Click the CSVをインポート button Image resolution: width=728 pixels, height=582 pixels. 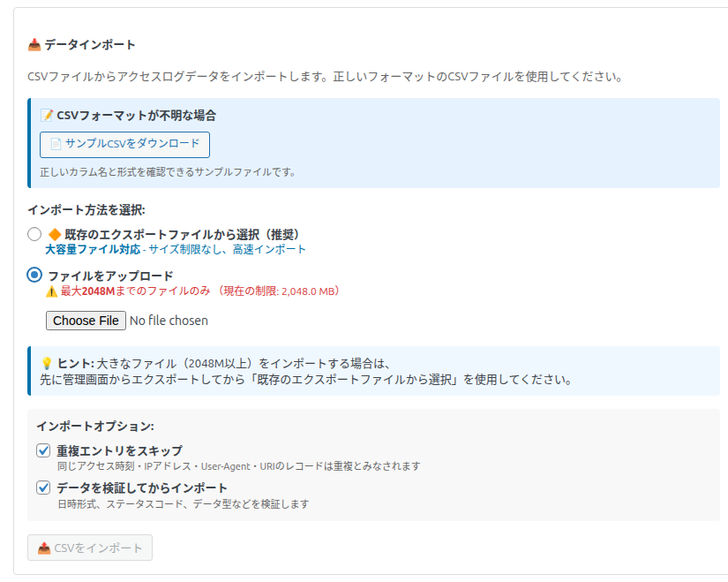pyautogui.click(x=90, y=548)
